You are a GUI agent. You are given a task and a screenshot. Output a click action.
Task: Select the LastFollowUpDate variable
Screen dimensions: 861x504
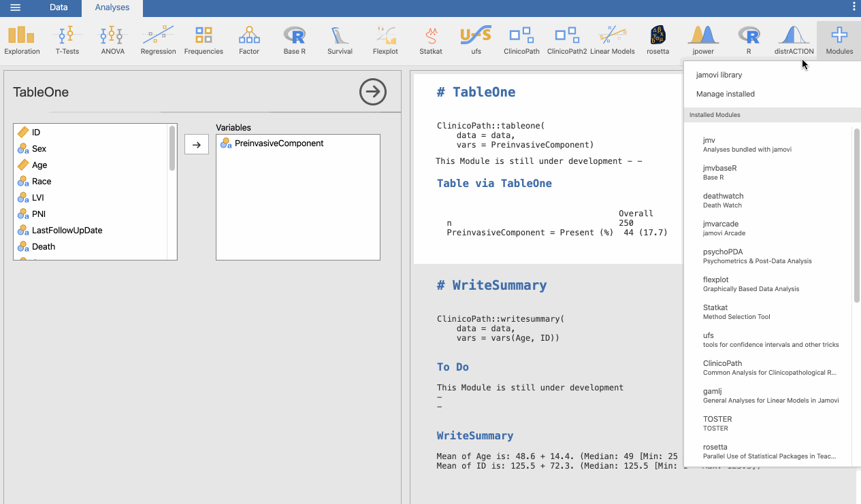point(91,231)
